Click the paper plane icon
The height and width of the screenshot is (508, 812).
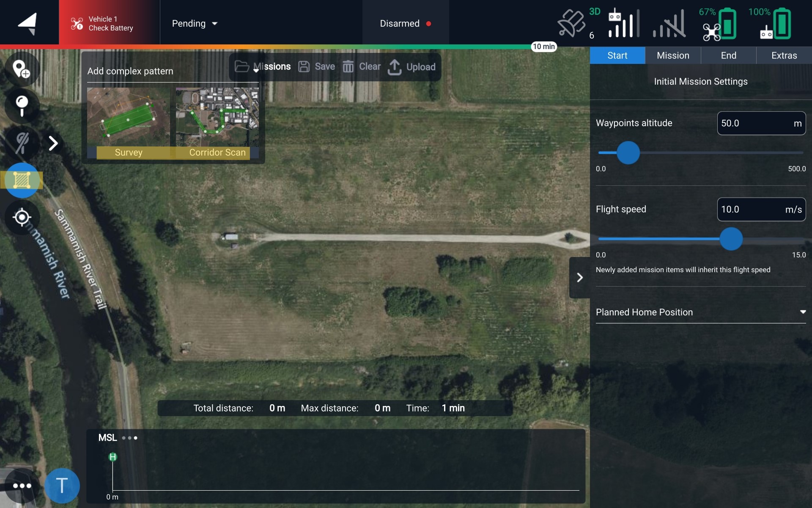[28, 23]
